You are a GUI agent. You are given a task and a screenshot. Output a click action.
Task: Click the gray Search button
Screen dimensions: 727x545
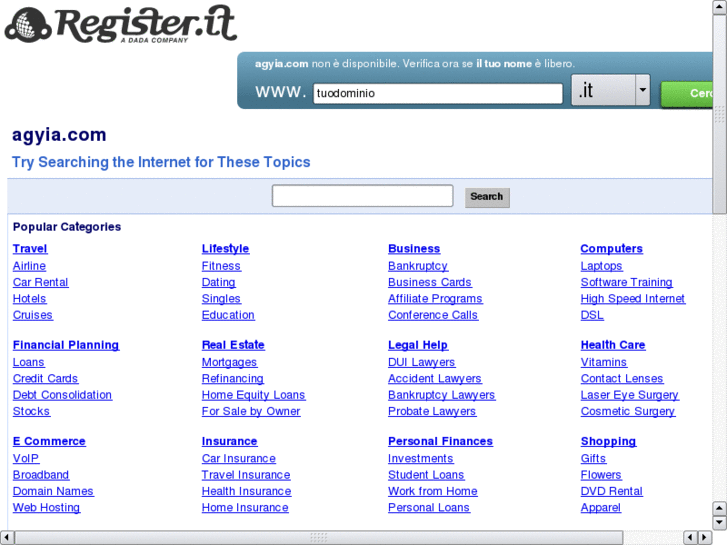(487, 197)
